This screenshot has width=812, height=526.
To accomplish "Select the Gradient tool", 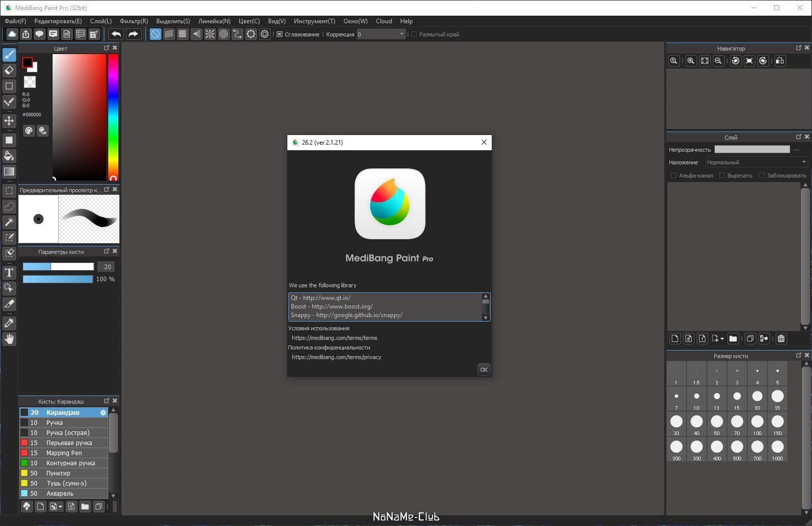I will tap(9, 171).
